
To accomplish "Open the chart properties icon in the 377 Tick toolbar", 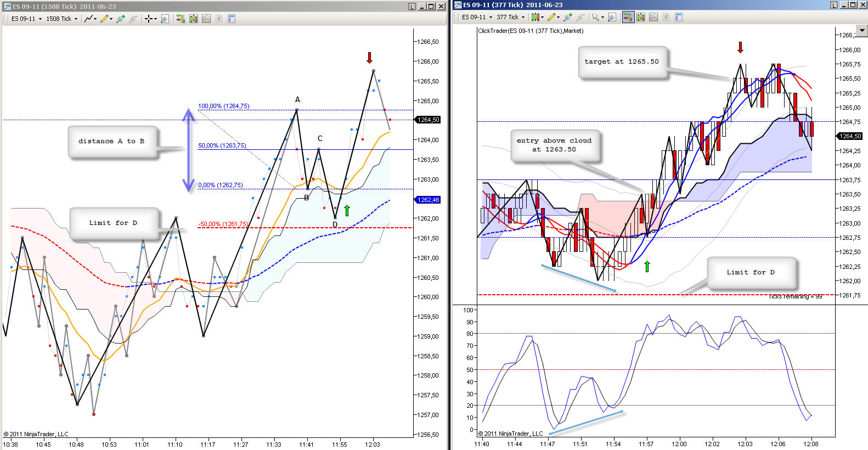I will [x=679, y=17].
